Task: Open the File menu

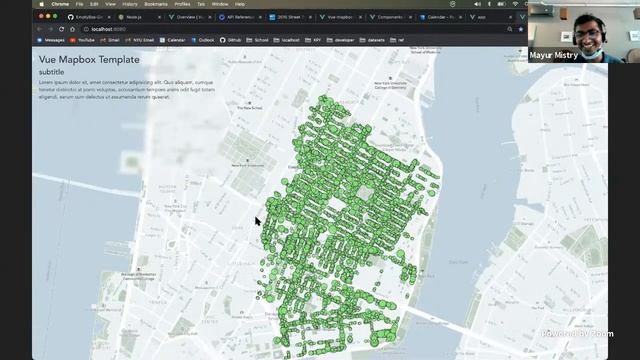Action: click(79, 4)
